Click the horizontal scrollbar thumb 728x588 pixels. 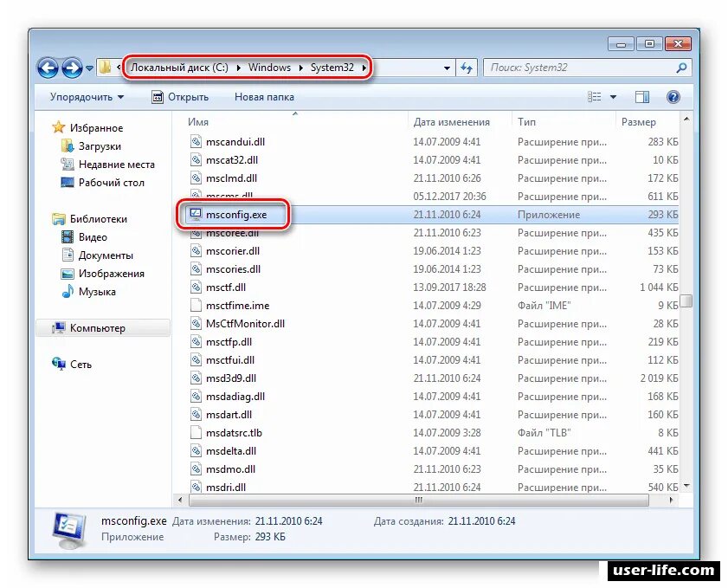pos(419,501)
